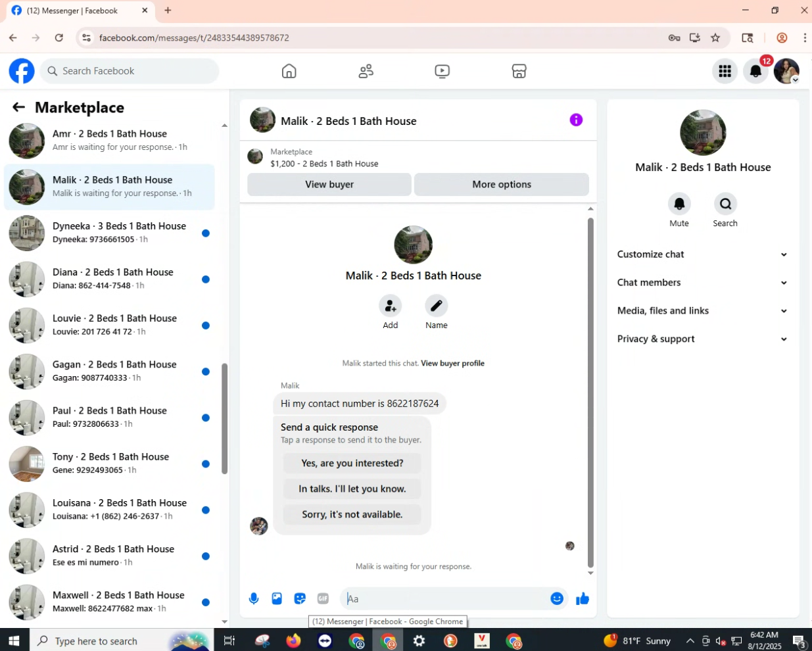Open the emoji picker in message box
The image size is (812, 651).
(x=557, y=598)
